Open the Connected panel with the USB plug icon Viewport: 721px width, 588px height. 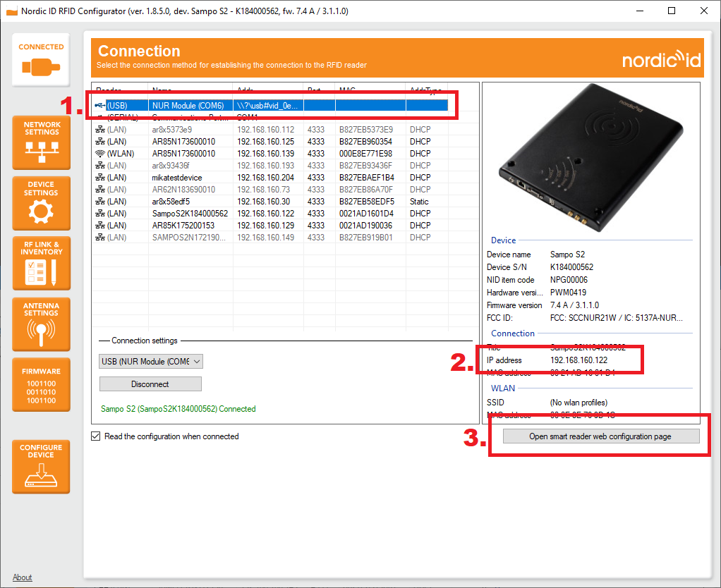pos(41,60)
